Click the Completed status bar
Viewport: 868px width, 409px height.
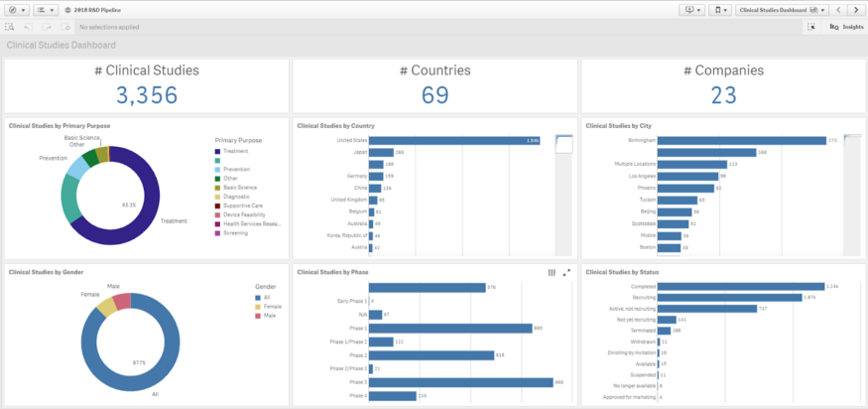[x=741, y=287]
